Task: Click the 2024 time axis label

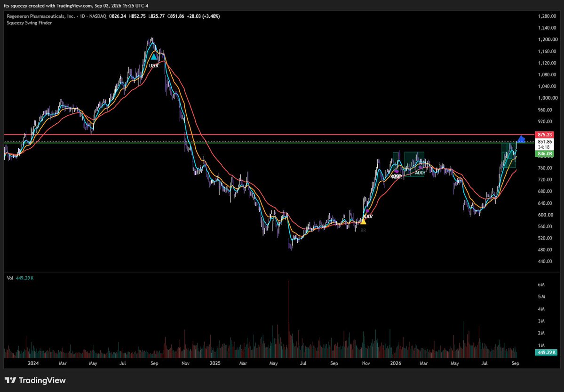Action: click(33, 364)
